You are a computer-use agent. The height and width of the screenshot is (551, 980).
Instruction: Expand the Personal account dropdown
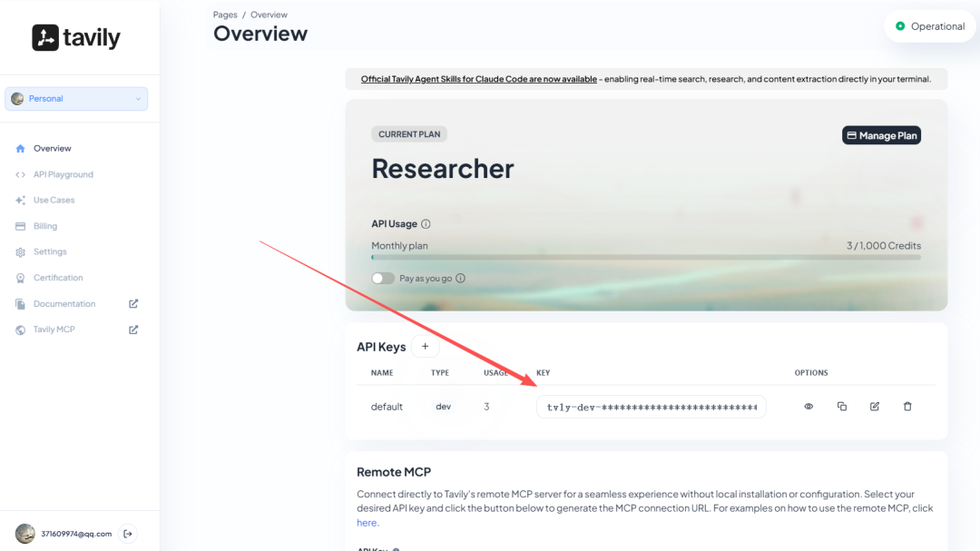click(76, 99)
